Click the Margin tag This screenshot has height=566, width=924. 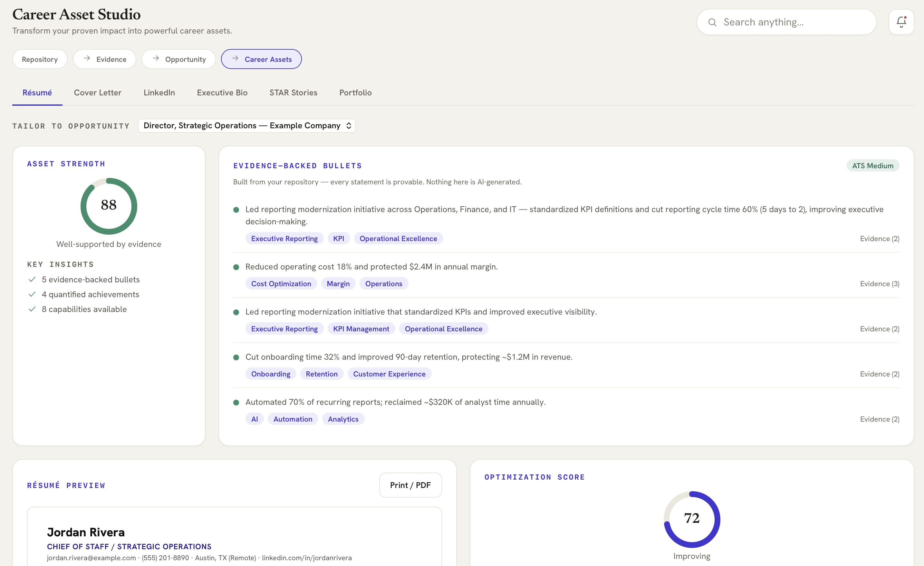pyautogui.click(x=338, y=284)
